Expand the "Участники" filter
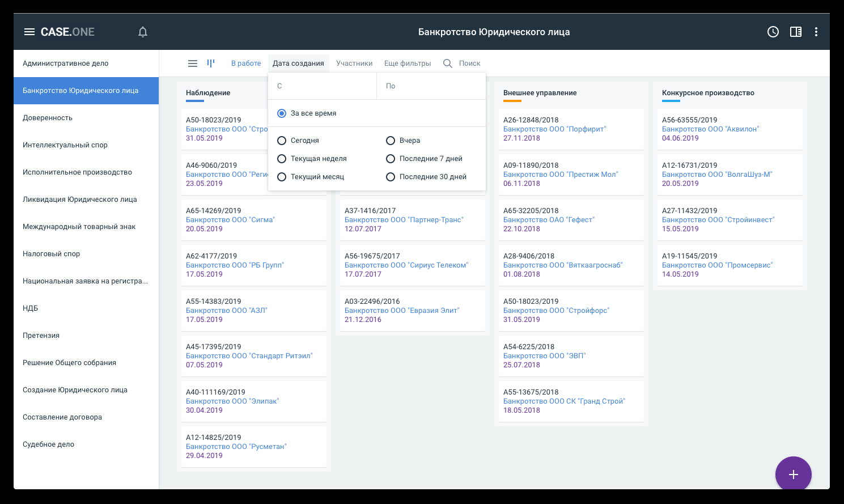Image resolution: width=844 pixels, height=504 pixels. click(354, 63)
